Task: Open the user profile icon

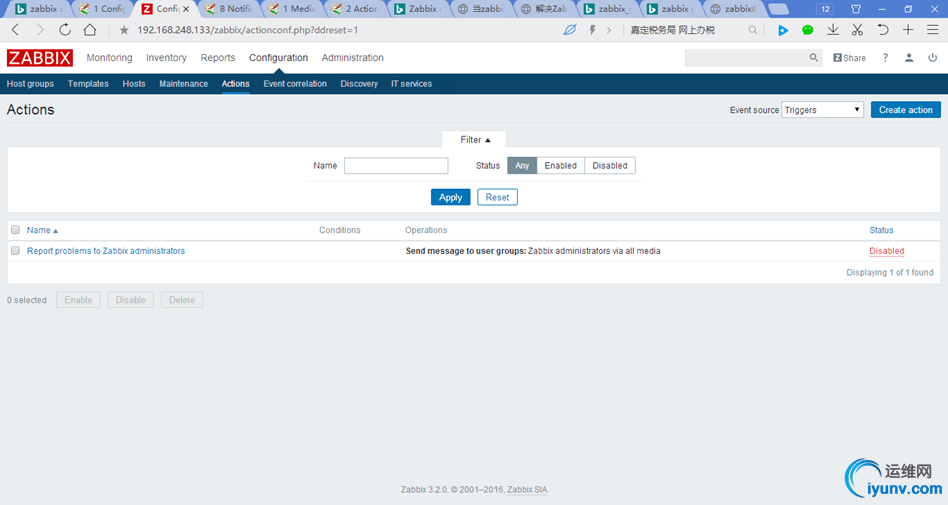Action: pyautogui.click(x=909, y=57)
